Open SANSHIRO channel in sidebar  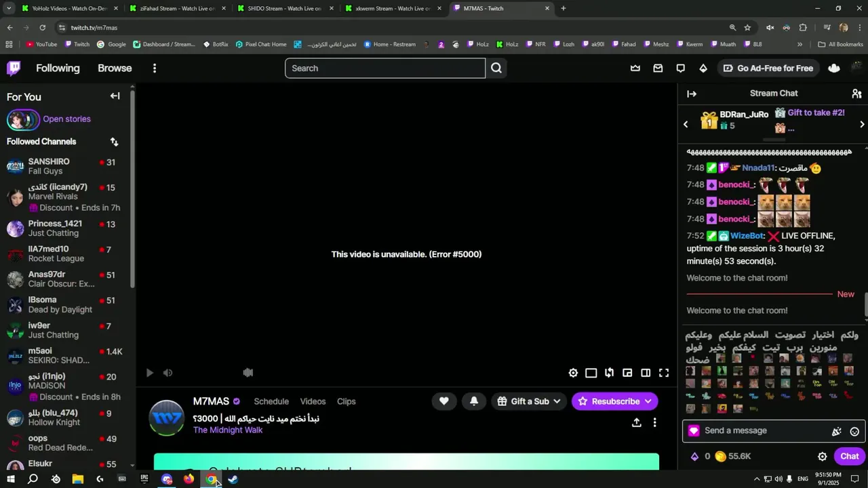pyautogui.click(x=65, y=166)
